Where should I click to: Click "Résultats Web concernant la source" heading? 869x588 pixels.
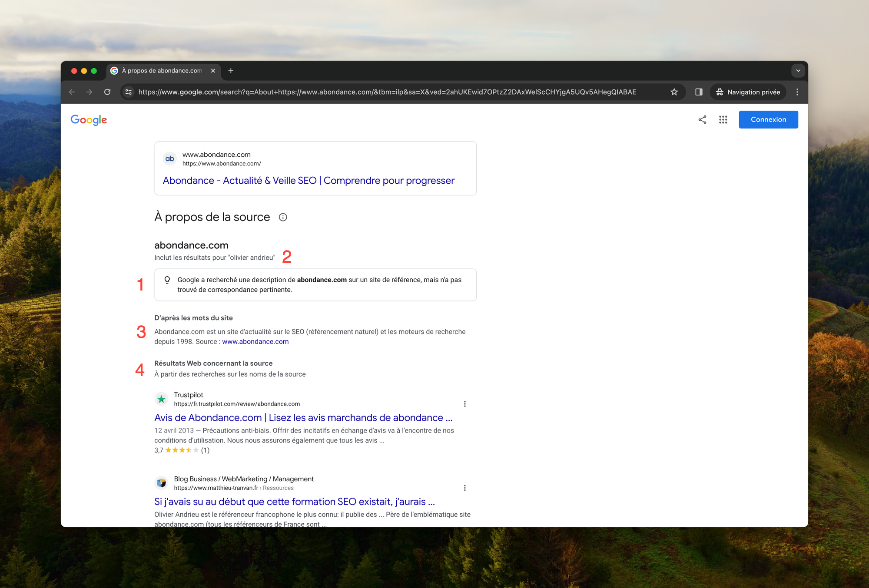click(213, 363)
